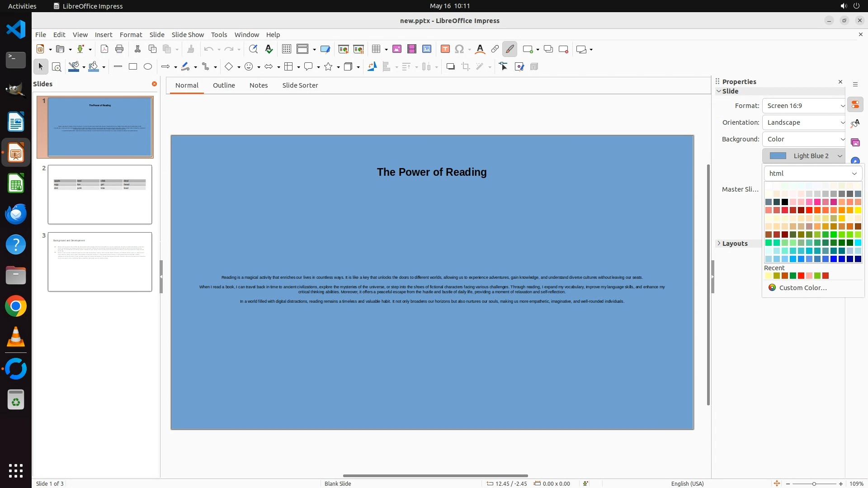
Task: Select the Ellipse drawing tool
Action: pyautogui.click(x=148, y=67)
